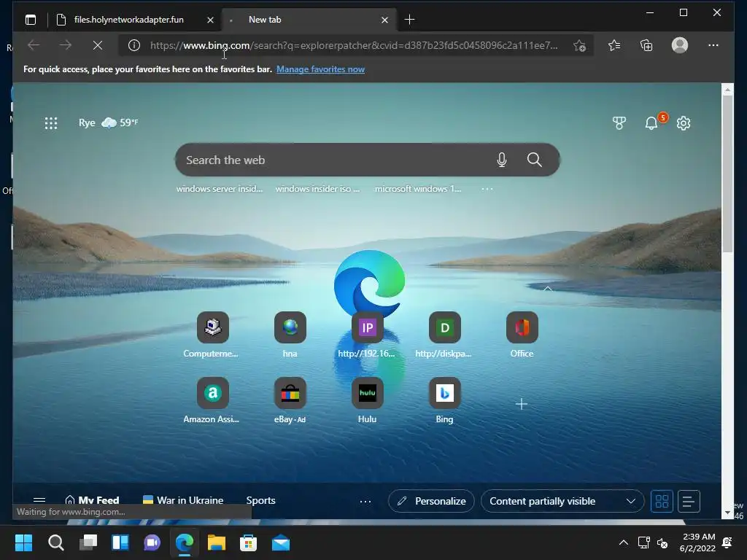Select the Sports feed tab
The width and height of the screenshot is (747, 560).
[260, 500]
